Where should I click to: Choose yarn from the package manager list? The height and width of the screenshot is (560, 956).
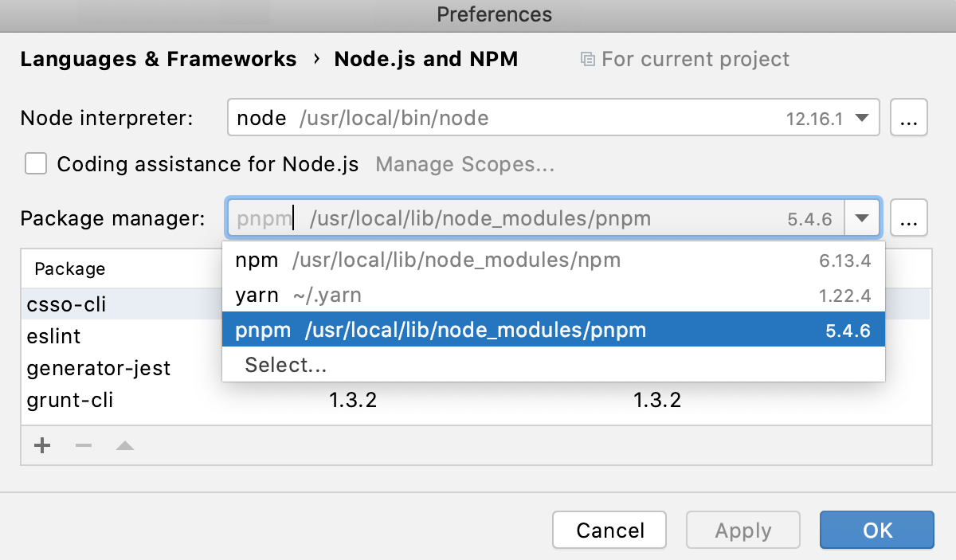point(554,296)
